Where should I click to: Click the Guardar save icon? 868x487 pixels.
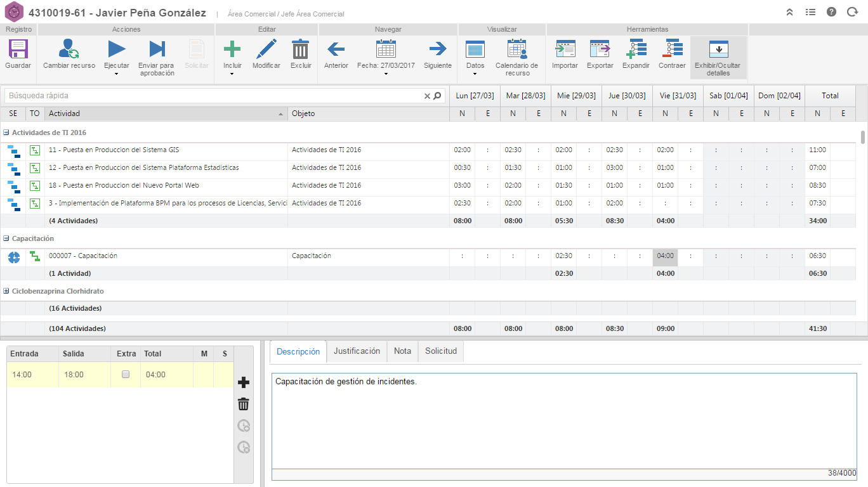18,49
